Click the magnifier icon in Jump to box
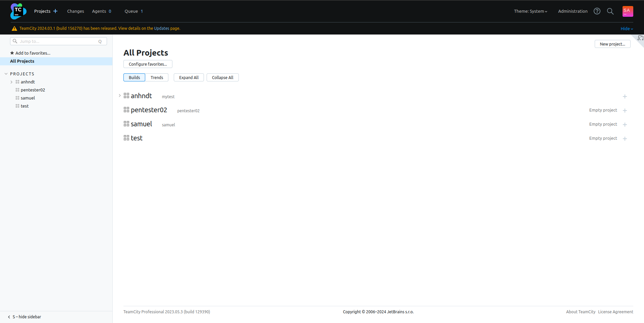 point(15,41)
